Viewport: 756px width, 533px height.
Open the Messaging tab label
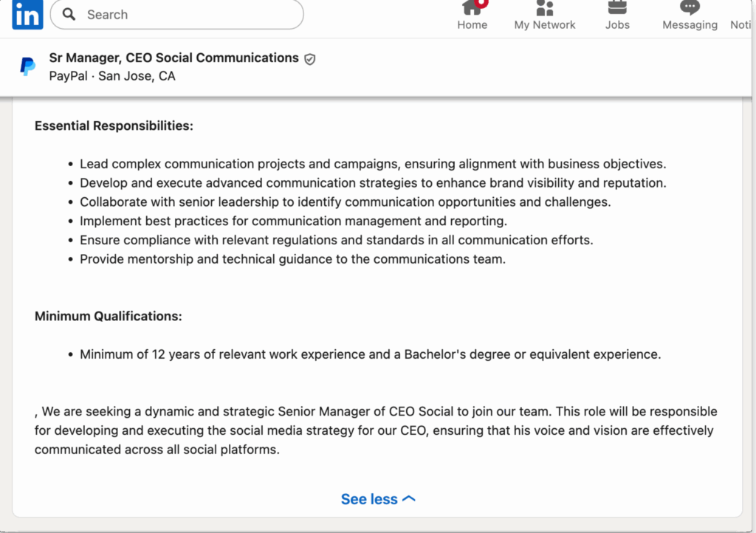tap(690, 25)
